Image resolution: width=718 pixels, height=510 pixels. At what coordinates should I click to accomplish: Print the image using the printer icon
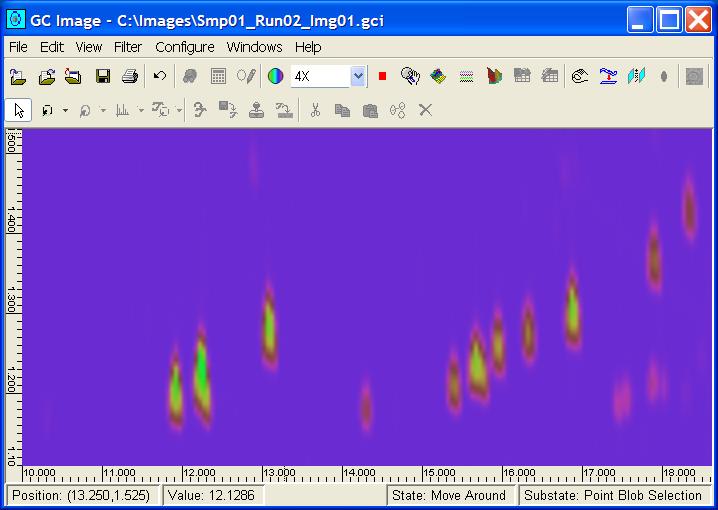[129, 76]
